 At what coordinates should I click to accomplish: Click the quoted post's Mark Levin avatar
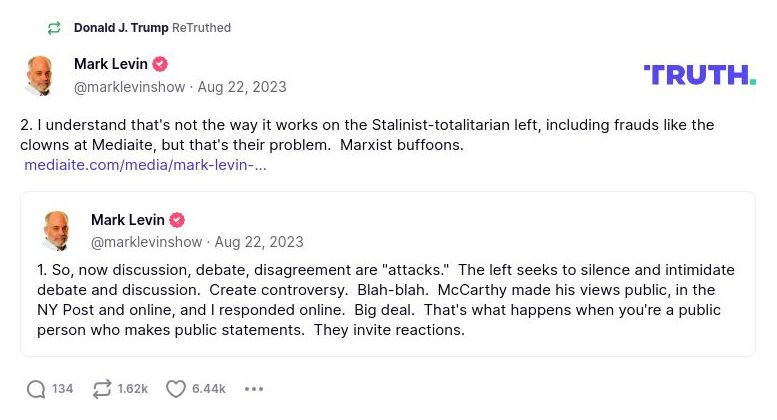pos(58,231)
